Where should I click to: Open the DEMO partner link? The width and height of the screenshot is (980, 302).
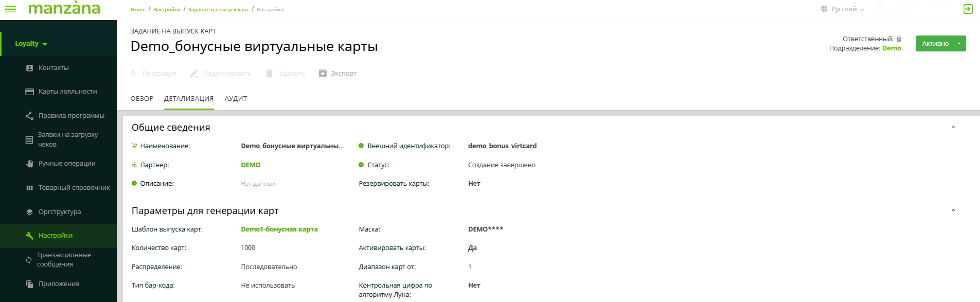coord(251,165)
